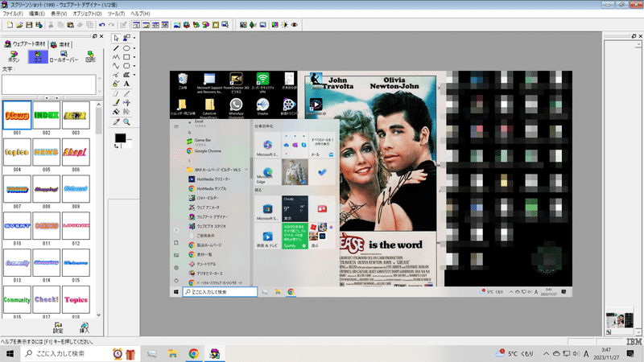Select logo style thumbnail 001 News

point(17,115)
